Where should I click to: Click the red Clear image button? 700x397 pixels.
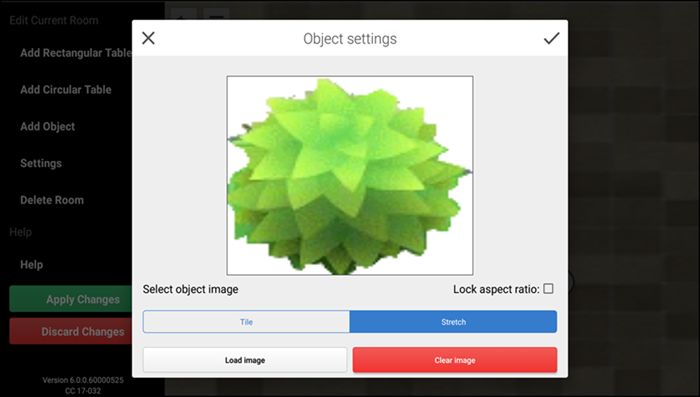coord(455,360)
